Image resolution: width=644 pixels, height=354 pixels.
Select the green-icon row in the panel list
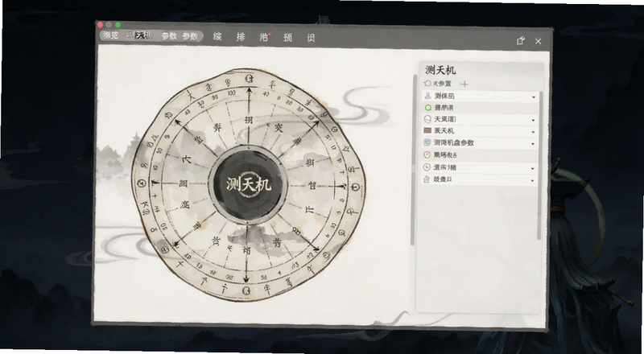[x=480, y=108]
